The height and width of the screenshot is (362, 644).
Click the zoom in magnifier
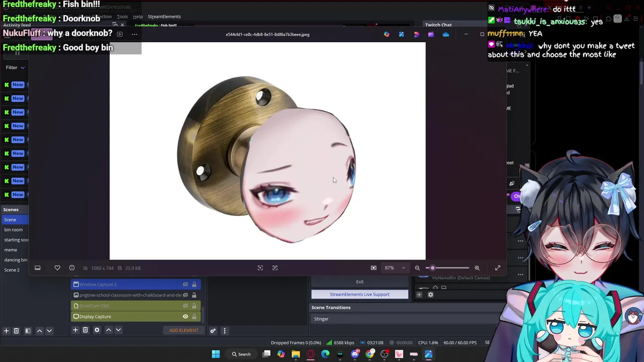point(477,268)
